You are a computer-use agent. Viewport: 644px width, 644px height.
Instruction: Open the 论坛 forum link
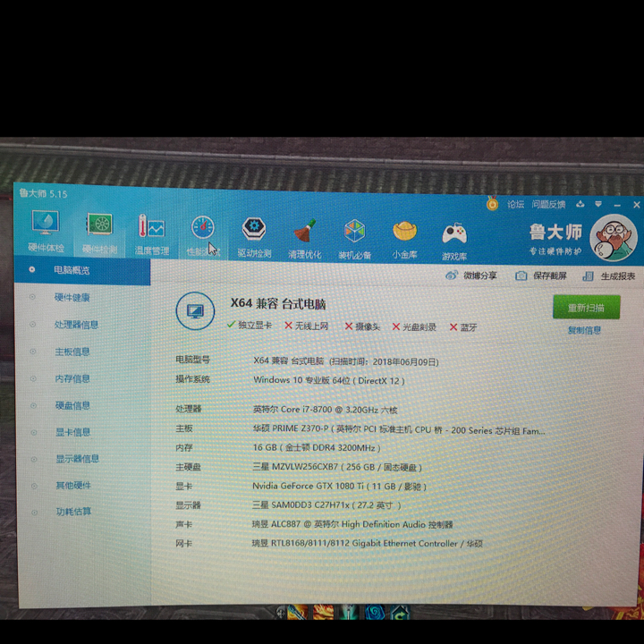(x=515, y=204)
